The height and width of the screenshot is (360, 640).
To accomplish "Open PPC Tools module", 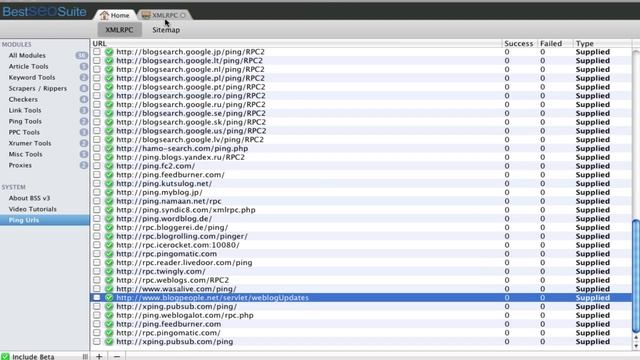I will click(24, 133).
